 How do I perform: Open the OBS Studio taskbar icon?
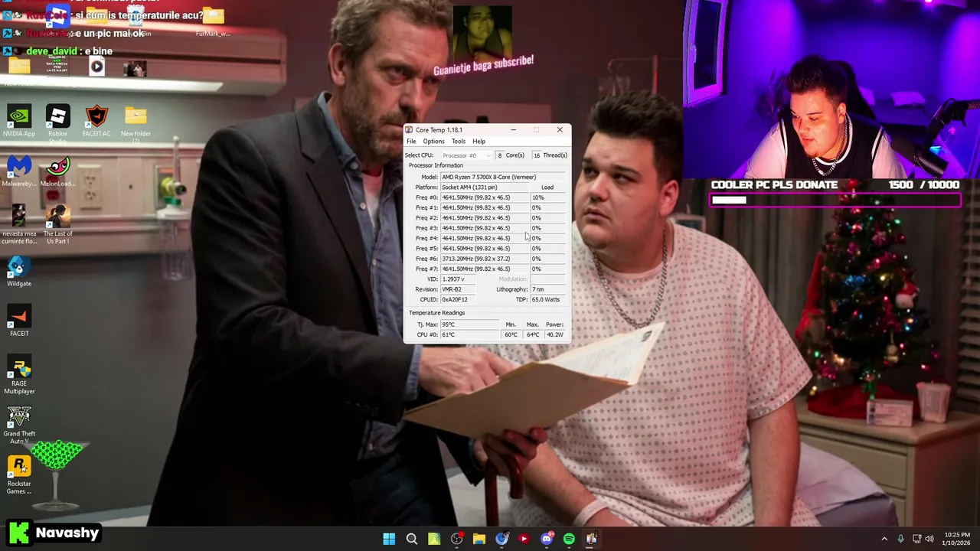tap(457, 539)
